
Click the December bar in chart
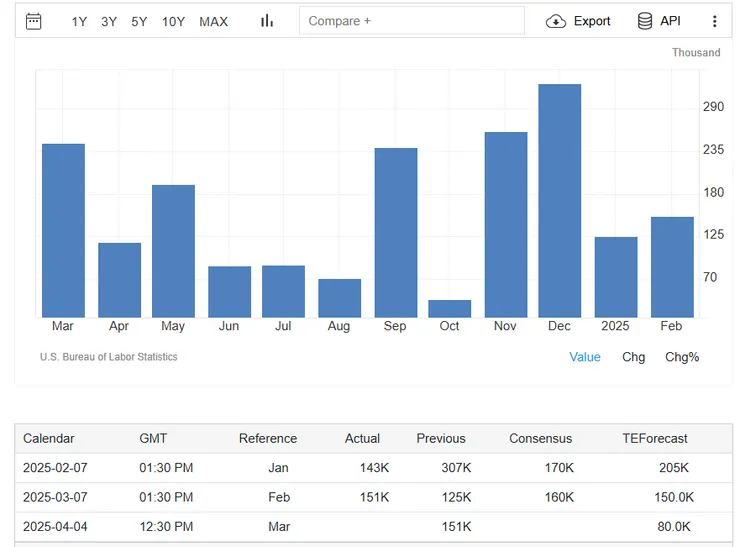[x=559, y=200]
